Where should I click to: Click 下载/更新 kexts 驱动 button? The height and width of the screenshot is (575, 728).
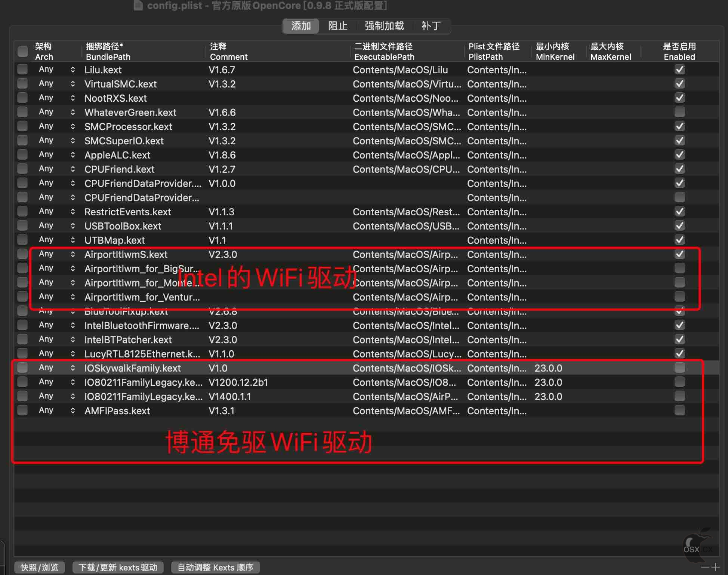click(x=118, y=567)
